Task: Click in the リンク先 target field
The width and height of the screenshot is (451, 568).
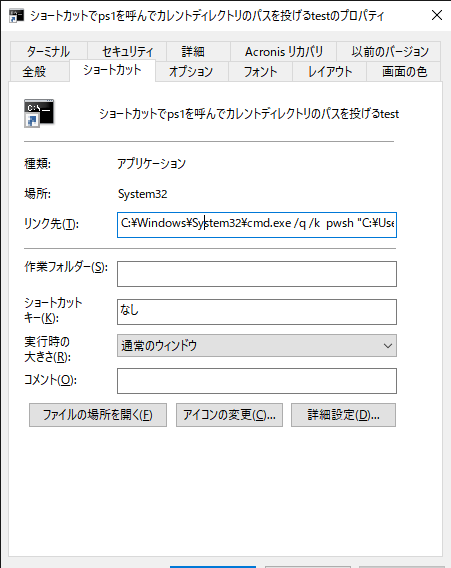Action: [x=257, y=225]
